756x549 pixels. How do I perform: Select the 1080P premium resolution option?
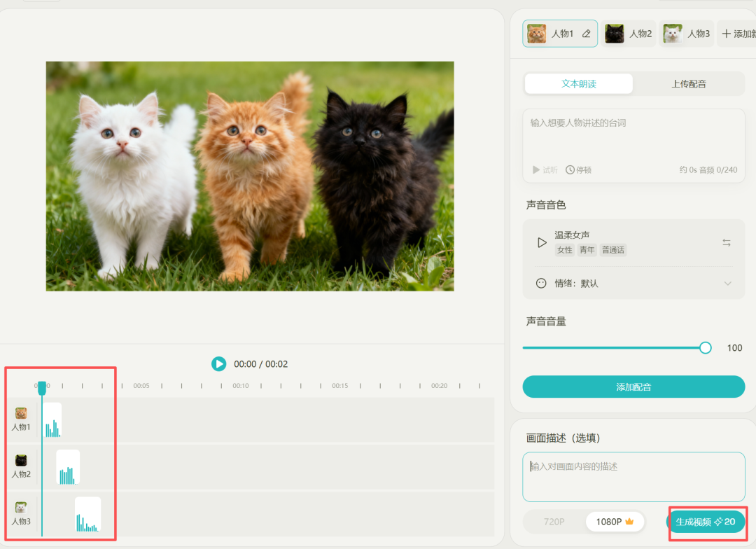tap(615, 522)
